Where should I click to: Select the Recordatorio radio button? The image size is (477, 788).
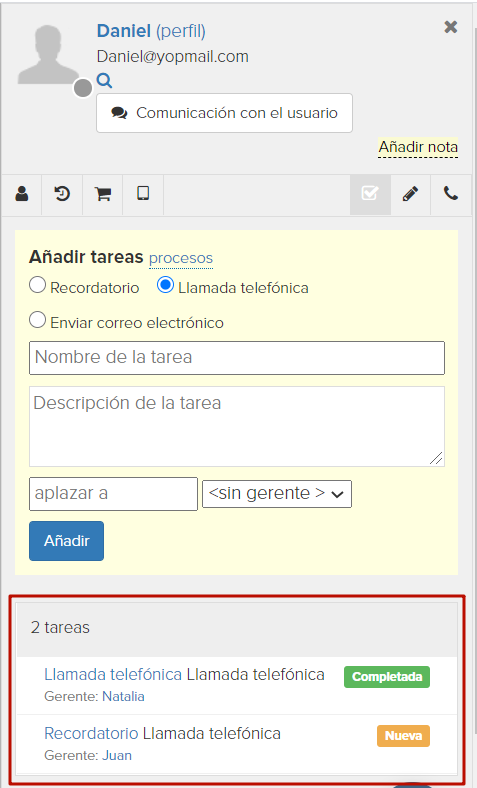click(x=38, y=285)
